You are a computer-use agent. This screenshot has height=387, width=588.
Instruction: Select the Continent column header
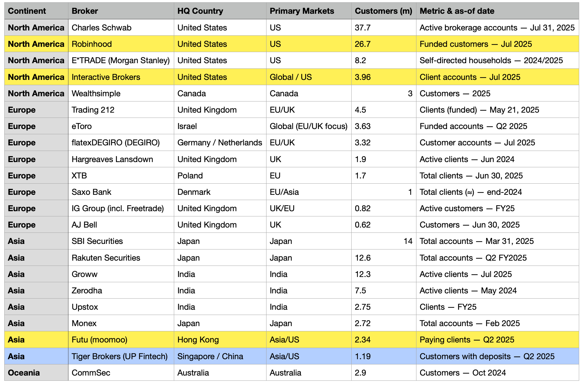click(36, 11)
